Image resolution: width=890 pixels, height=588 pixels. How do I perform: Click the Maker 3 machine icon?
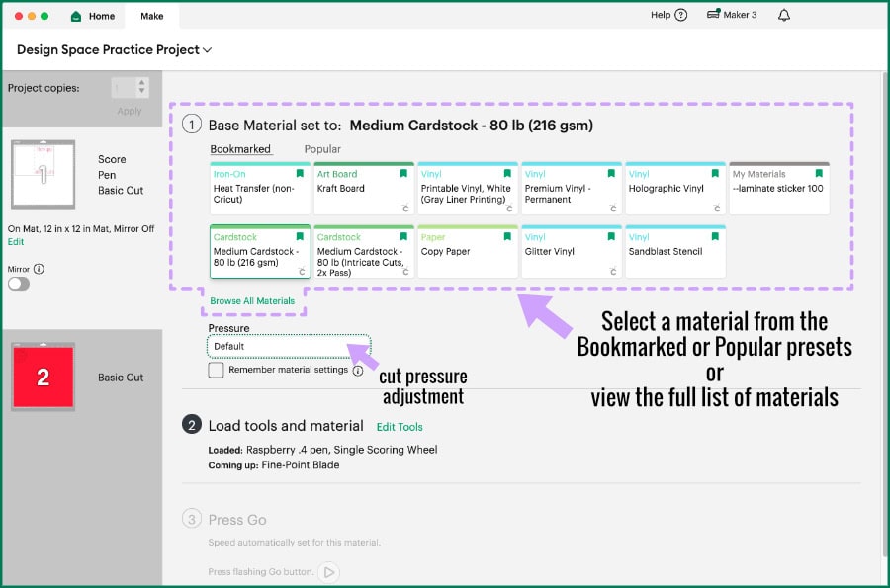(x=713, y=14)
